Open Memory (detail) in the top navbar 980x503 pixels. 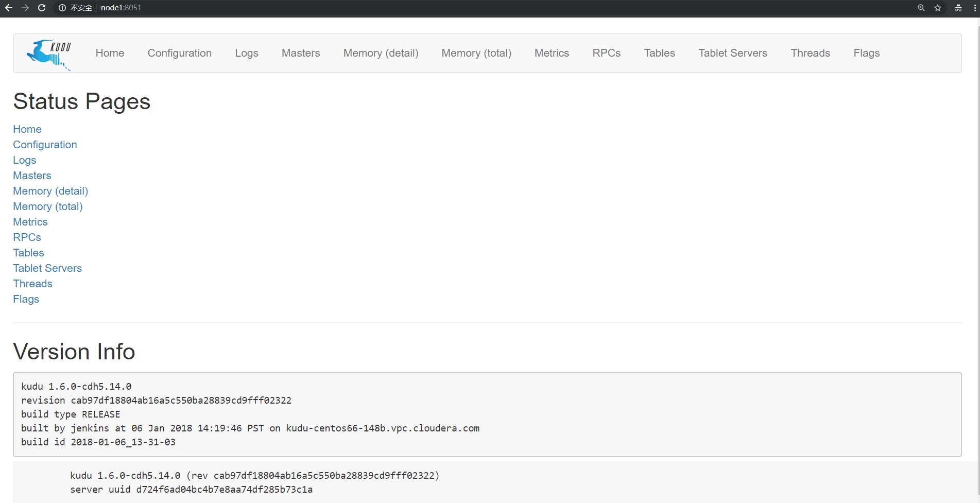(x=381, y=53)
